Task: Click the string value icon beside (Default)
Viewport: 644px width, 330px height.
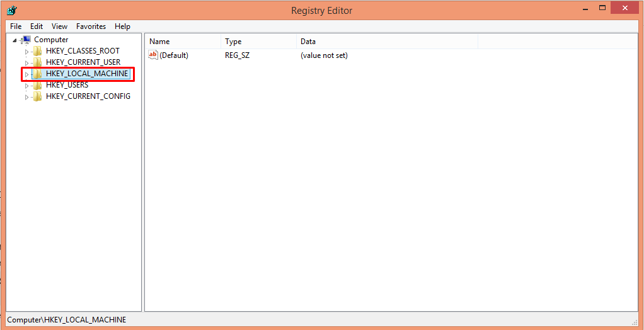Action: click(x=153, y=55)
